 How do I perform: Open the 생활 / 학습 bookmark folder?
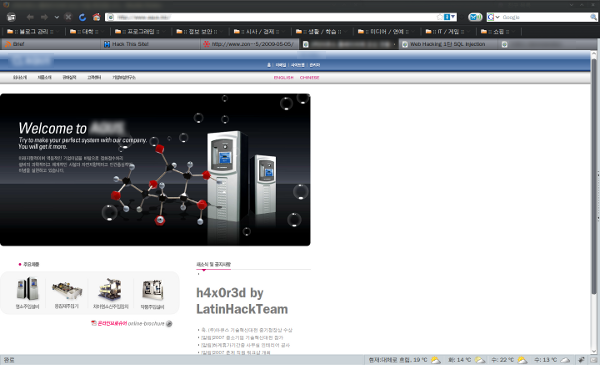coord(321,32)
